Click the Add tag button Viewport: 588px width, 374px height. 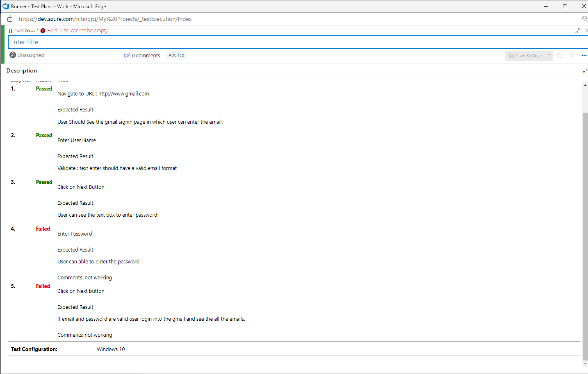176,54
